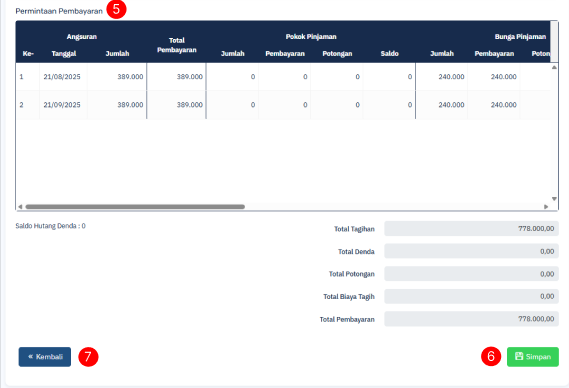Click the Bunga Pinjaman group header
This screenshot has height=388, width=569.
pos(520,37)
